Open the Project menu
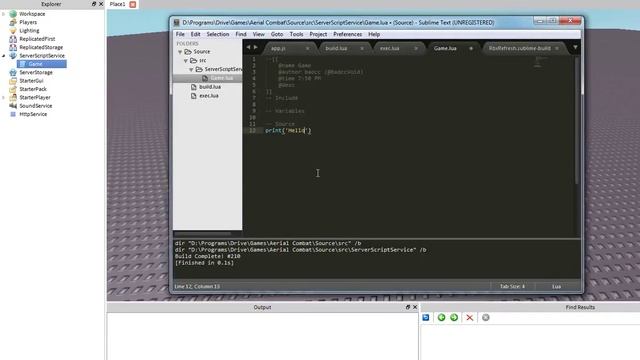 318,34
